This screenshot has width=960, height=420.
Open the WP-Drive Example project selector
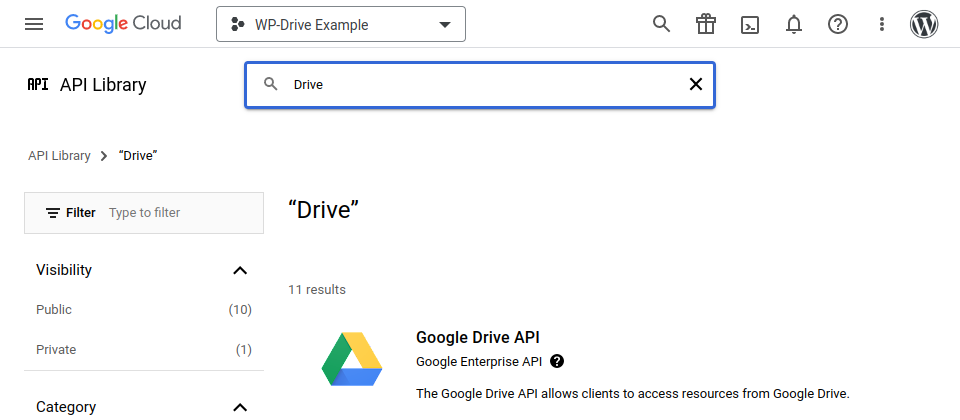point(341,25)
